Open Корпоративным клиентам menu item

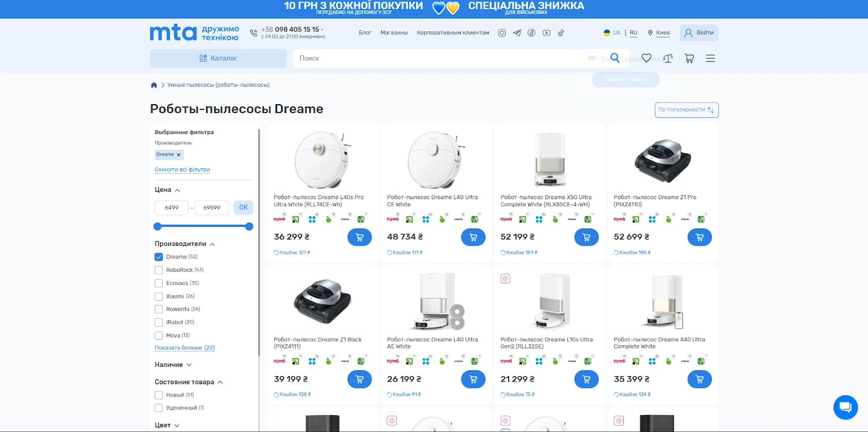453,33
